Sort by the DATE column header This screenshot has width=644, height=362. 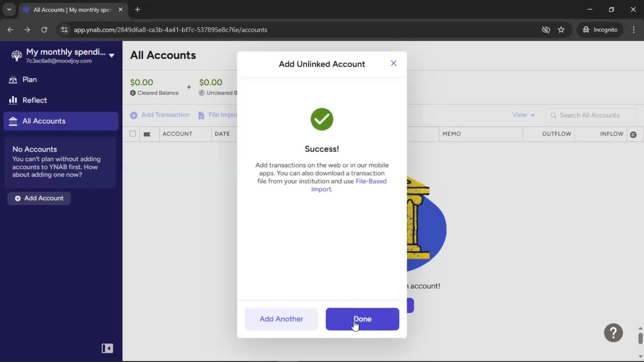pyautogui.click(x=222, y=134)
